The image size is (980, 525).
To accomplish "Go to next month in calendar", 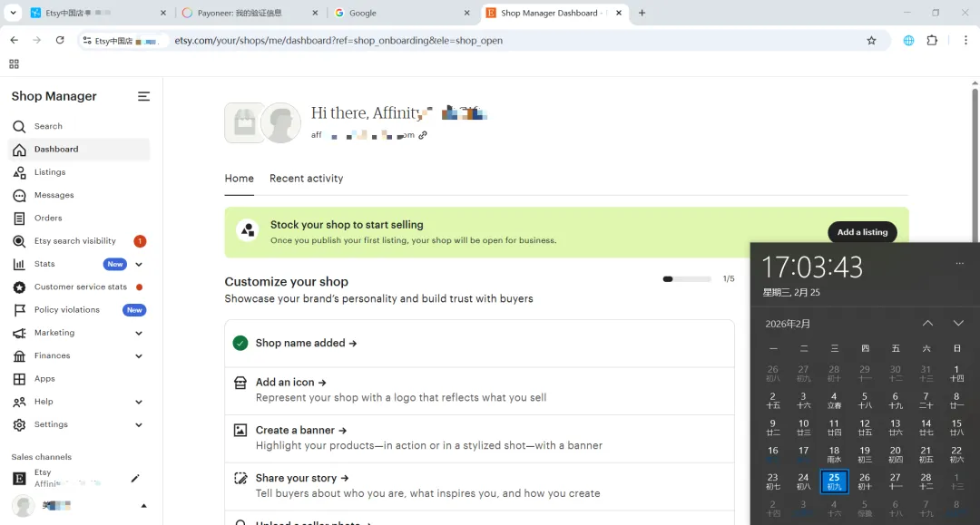I will click(958, 324).
